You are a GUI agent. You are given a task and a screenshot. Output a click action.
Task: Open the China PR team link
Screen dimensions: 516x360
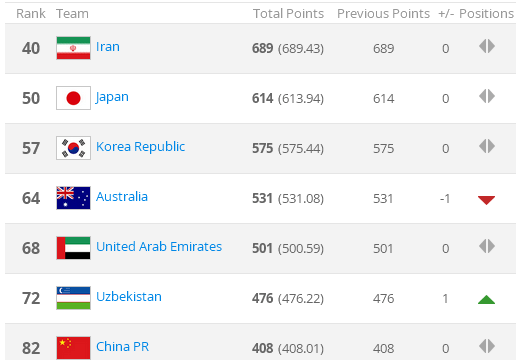(x=122, y=347)
